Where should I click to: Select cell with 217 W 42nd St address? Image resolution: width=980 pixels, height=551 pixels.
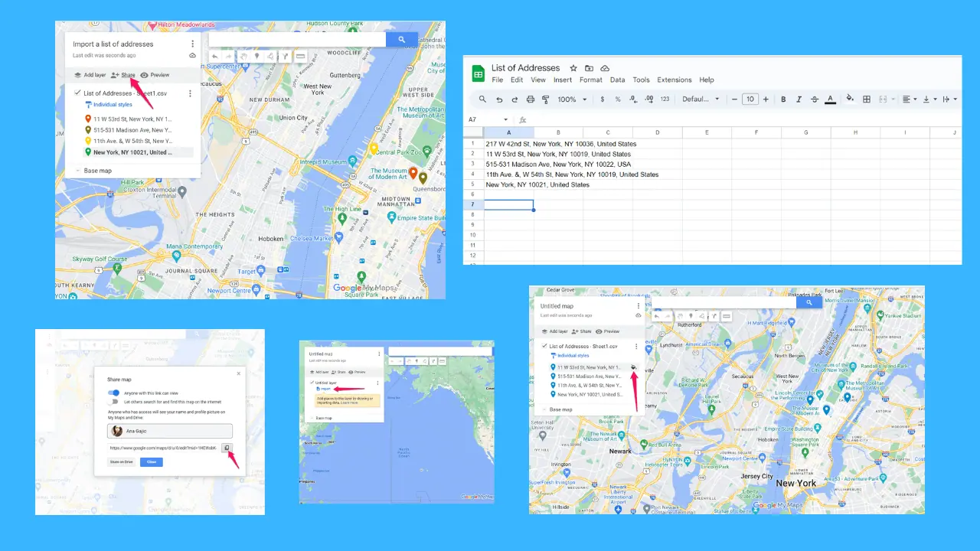click(x=509, y=144)
